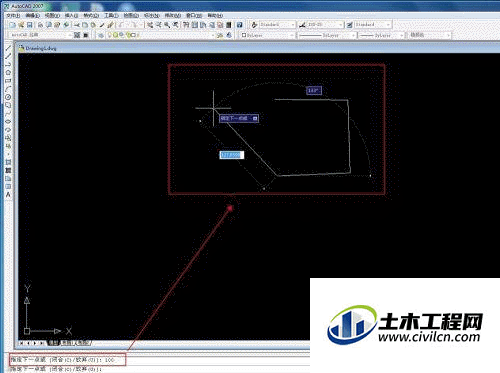Open the File menu
Viewport: 500px width, 373px height.
pos(13,16)
